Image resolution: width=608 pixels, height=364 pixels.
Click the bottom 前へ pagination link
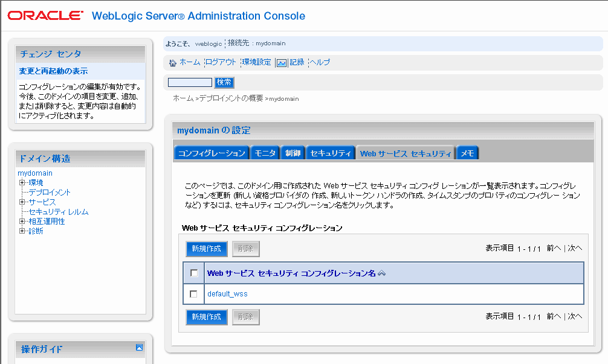pyautogui.click(x=554, y=316)
